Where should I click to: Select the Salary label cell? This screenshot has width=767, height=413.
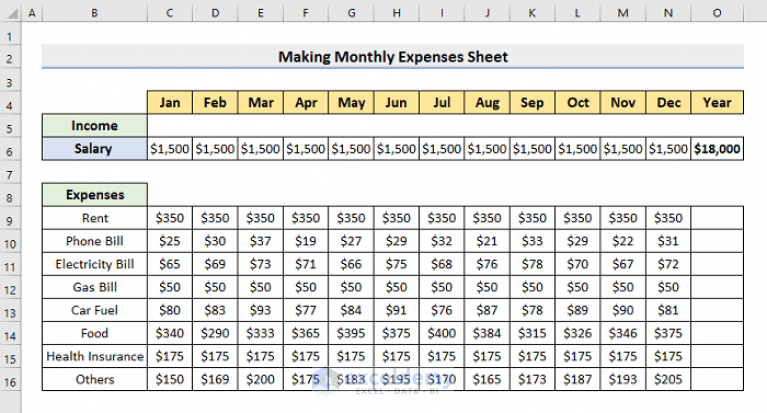[94, 149]
